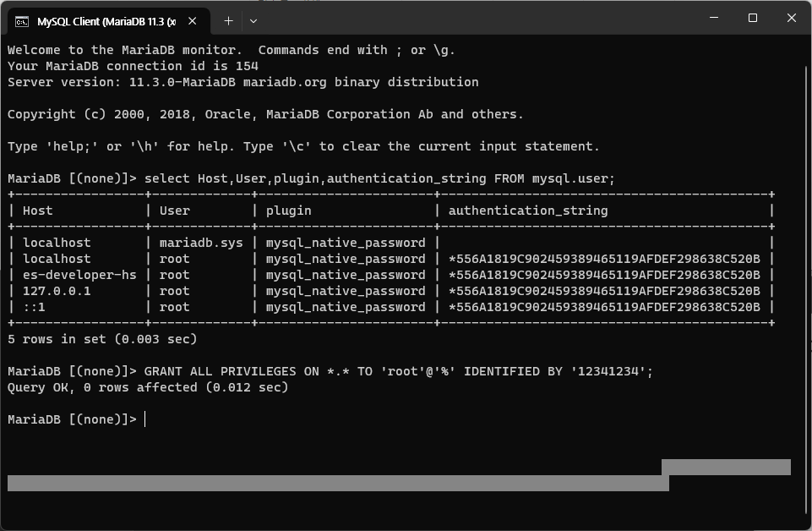Click the '127.0.0.1' host cell
Screen dimensions: 812x531
(57, 291)
